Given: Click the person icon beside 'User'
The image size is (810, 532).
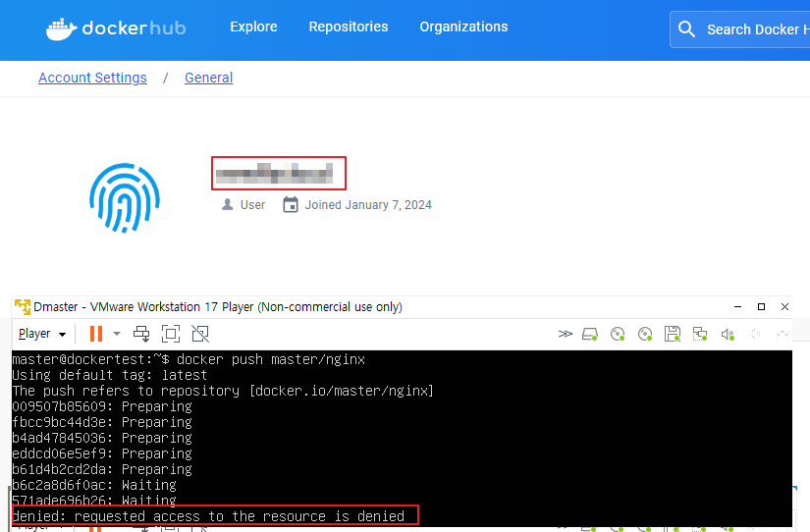Looking at the screenshot, I should (x=228, y=205).
